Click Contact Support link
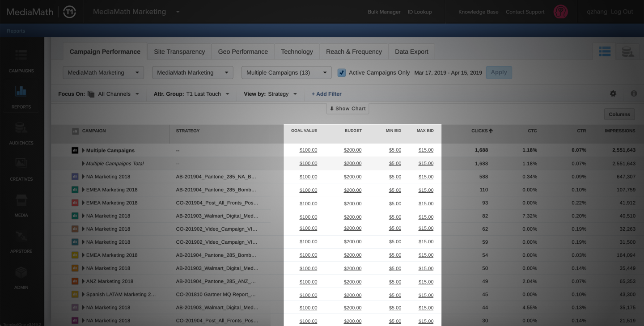This screenshot has width=644, height=326. (x=525, y=12)
